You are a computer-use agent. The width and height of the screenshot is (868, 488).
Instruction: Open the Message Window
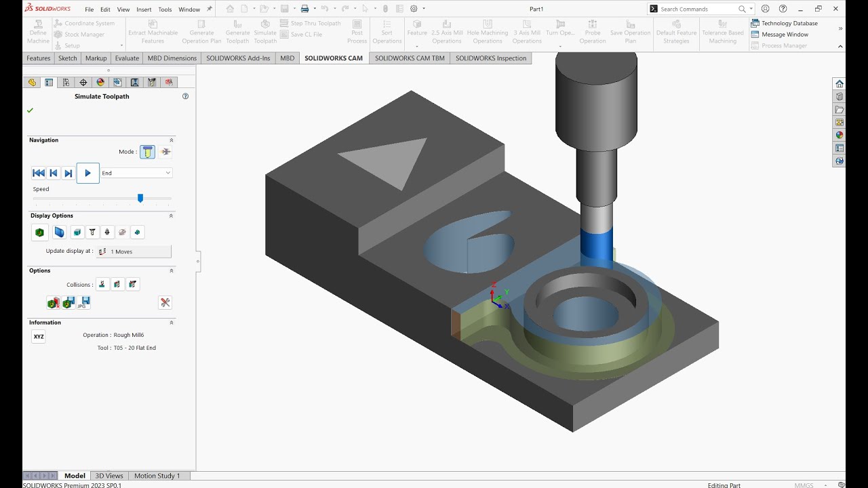[780, 35]
